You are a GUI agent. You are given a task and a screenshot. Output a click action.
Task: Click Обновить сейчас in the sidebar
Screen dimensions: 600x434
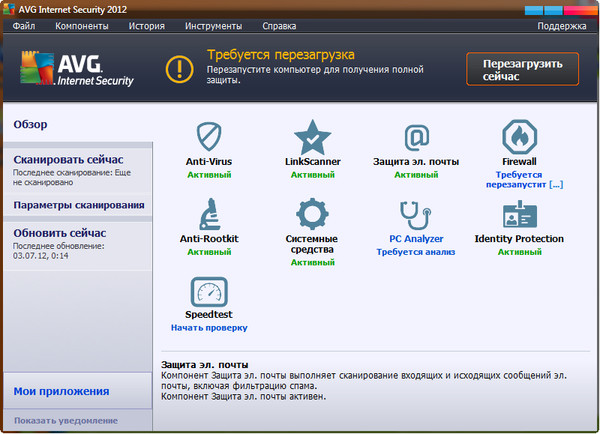point(60,233)
